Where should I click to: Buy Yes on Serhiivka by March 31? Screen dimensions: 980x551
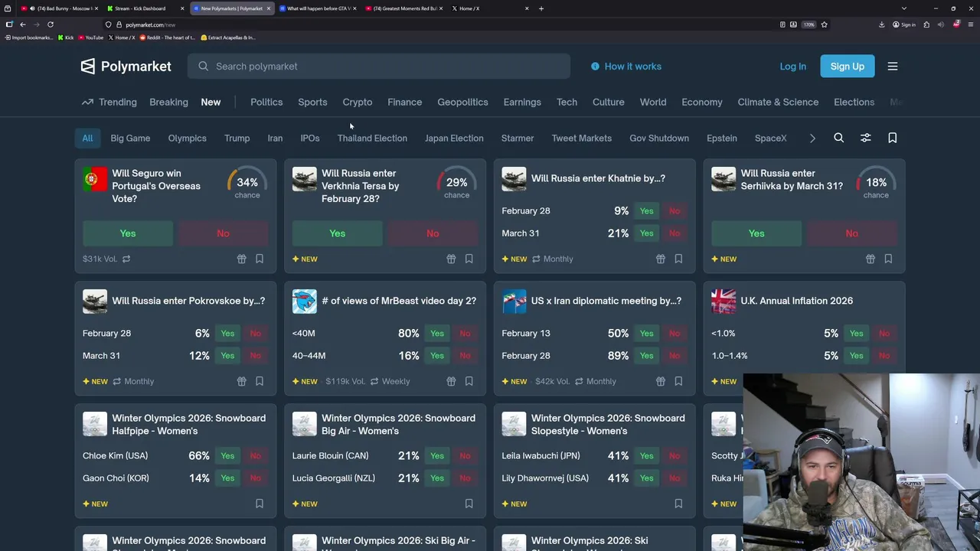[756, 233]
